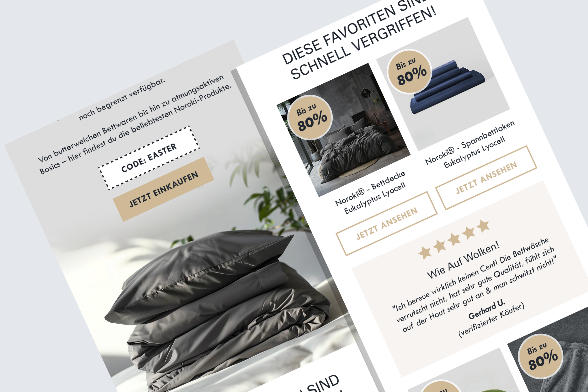Screen dimensions: 588x392
Task: Open the dark bedroom Bettdecke product image
Action: pos(343,130)
